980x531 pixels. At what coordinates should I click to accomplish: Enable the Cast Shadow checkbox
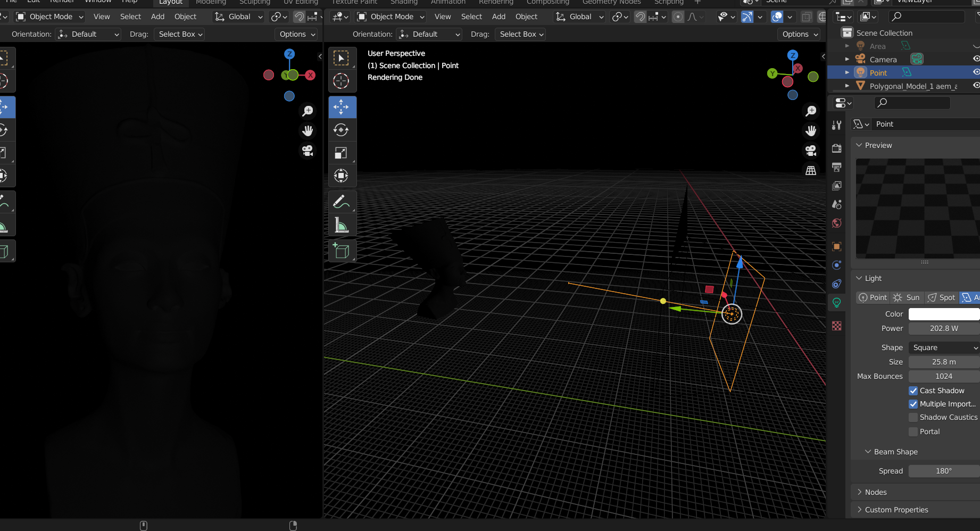(913, 391)
